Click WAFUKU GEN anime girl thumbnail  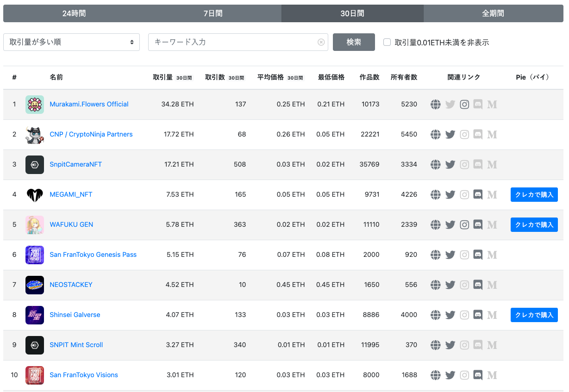pyautogui.click(x=35, y=224)
